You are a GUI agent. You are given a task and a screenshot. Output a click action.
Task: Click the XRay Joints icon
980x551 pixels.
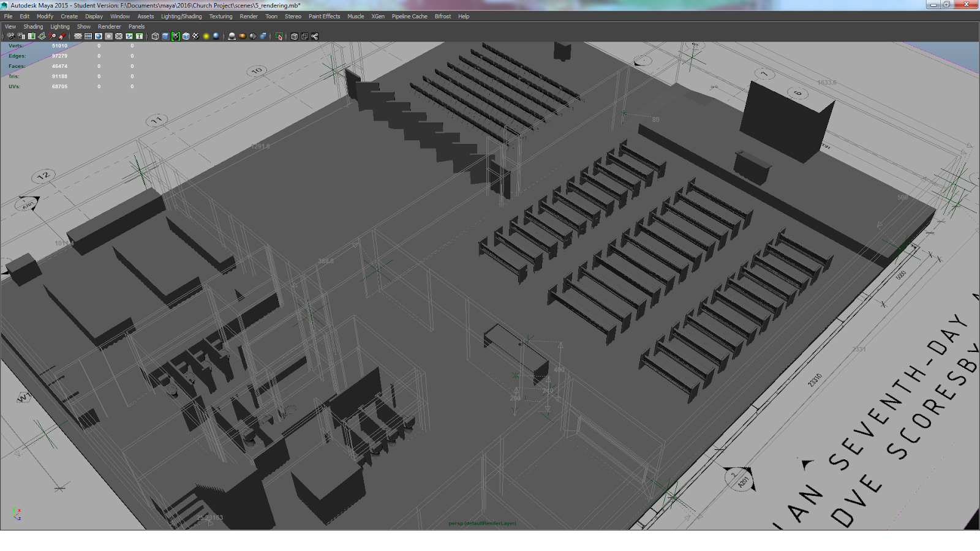click(x=315, y=36)
